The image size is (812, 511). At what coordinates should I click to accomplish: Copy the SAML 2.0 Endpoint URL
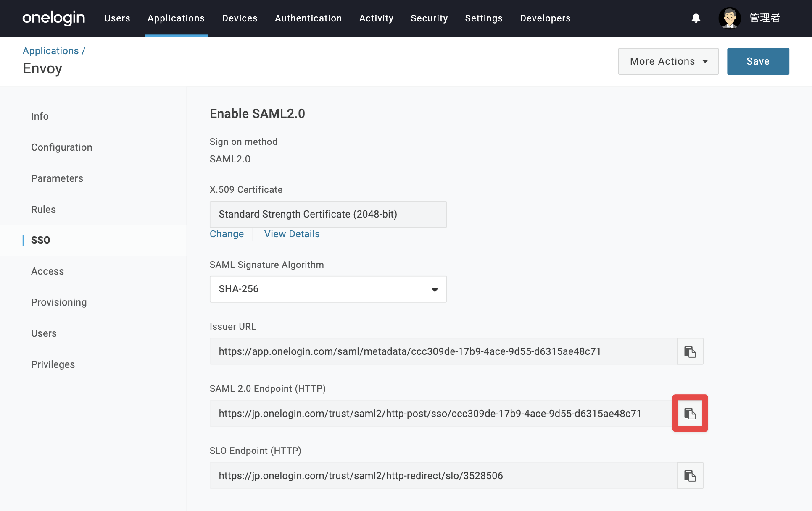(x=690, y=414)
